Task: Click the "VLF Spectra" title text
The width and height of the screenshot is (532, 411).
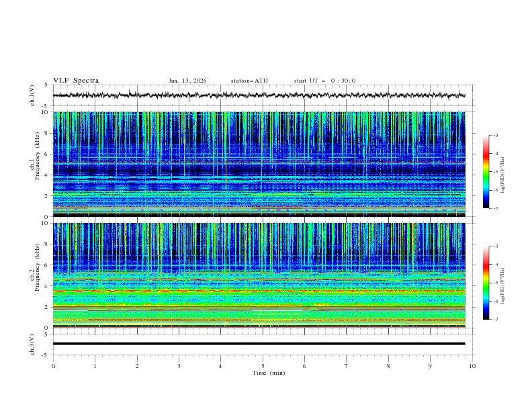Action: click(76, 81)
